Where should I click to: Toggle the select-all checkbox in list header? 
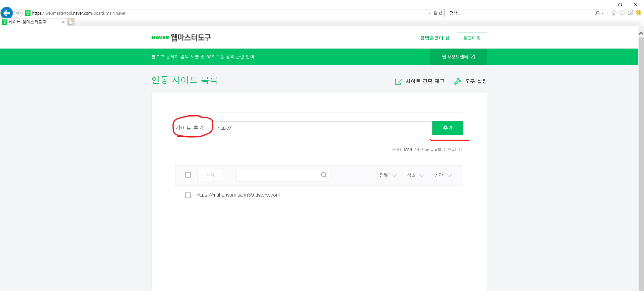[x=188, y=175]
